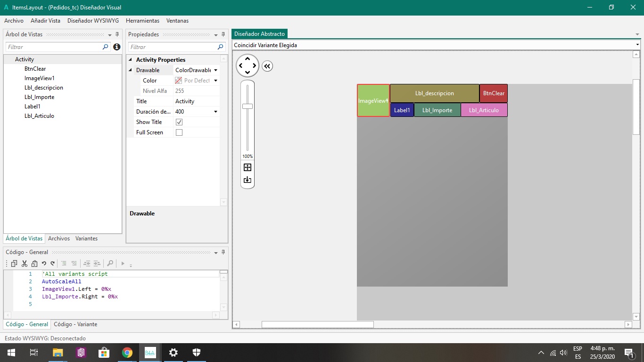Click the pan up arrow on navigation pad

[x=248, y=59]
